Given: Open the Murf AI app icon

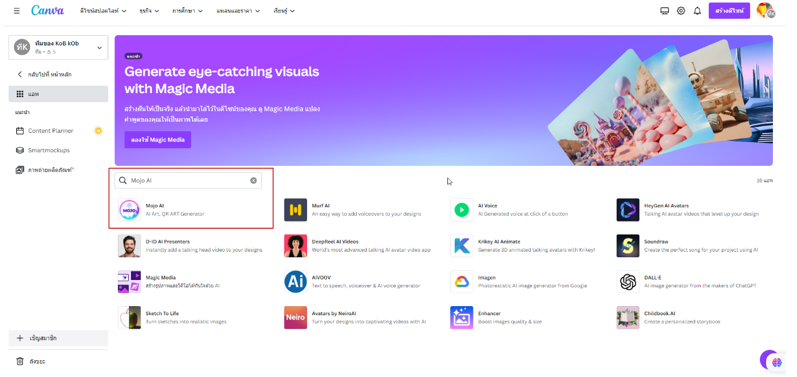Looking at the screenshot, I should pyautogui.click(x=295, y=210).
